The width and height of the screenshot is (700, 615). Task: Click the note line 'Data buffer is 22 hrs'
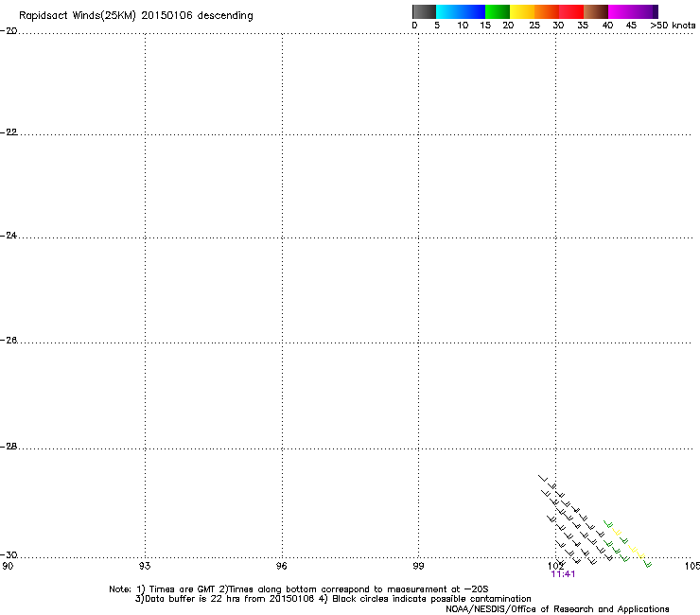333,599
